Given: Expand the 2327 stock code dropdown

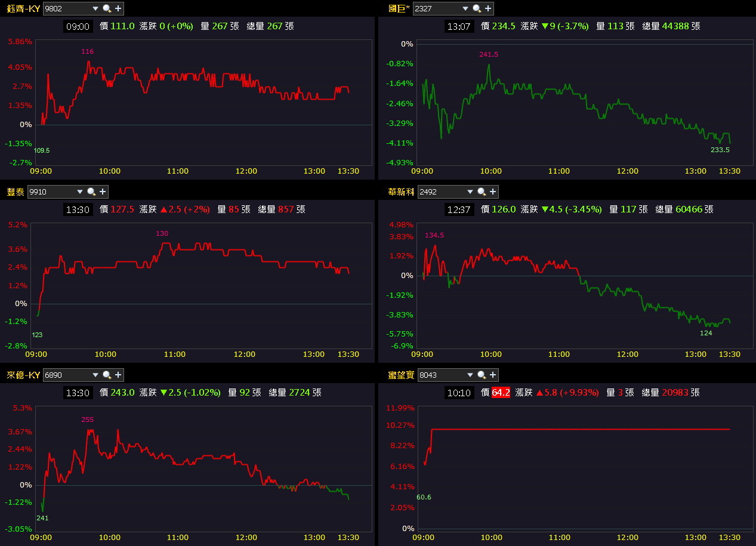Looking at the screenshot, I should click(x=465, y=8).
